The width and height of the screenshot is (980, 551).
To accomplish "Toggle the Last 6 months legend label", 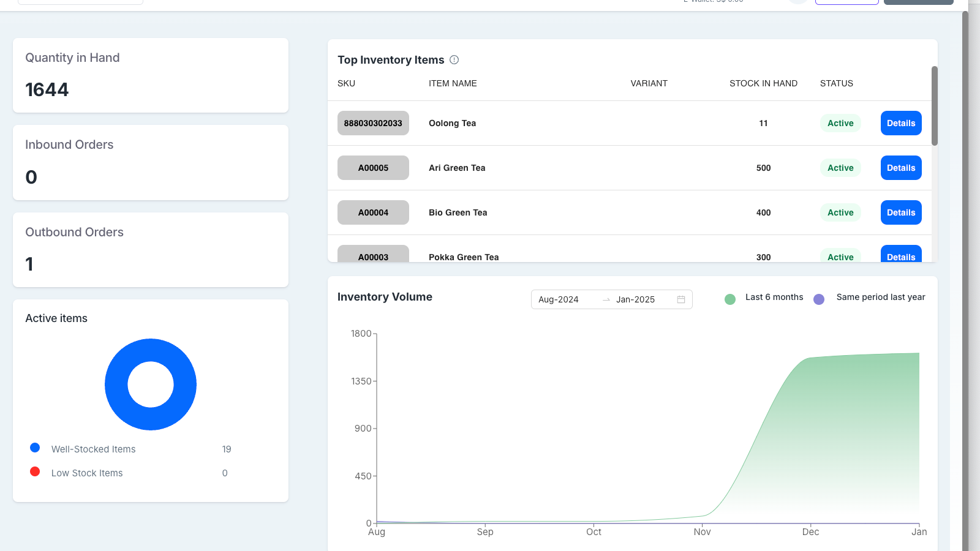I will 774,297.
